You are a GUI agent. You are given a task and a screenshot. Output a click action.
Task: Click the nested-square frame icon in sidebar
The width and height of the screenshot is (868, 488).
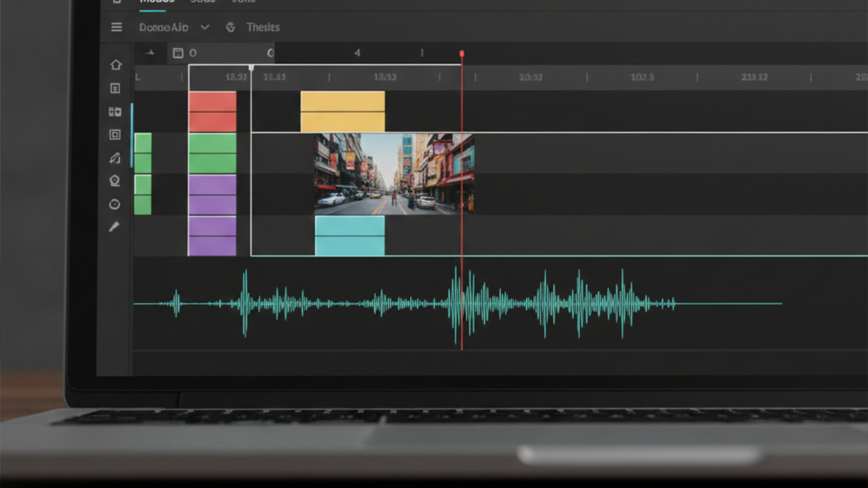[x=115, y=135]
